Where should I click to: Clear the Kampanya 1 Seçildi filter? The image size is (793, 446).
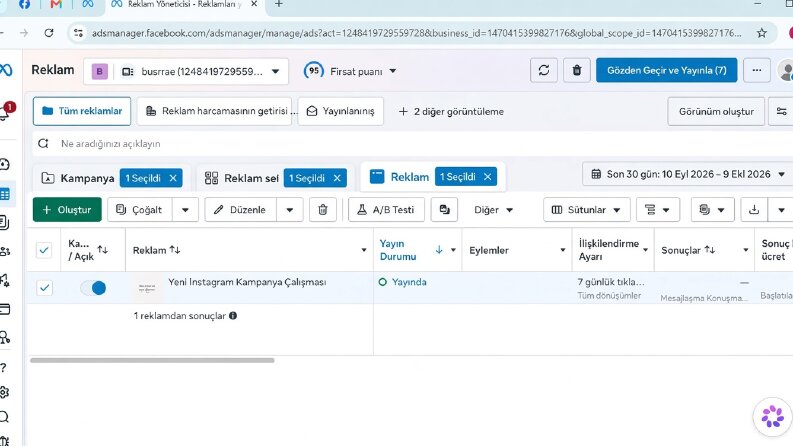173,178
